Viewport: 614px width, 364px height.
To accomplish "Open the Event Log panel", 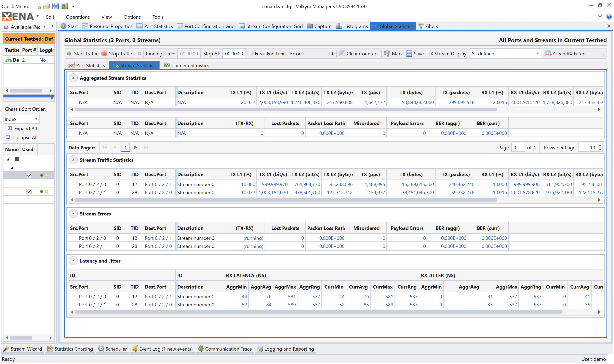I will coord(162,349).
